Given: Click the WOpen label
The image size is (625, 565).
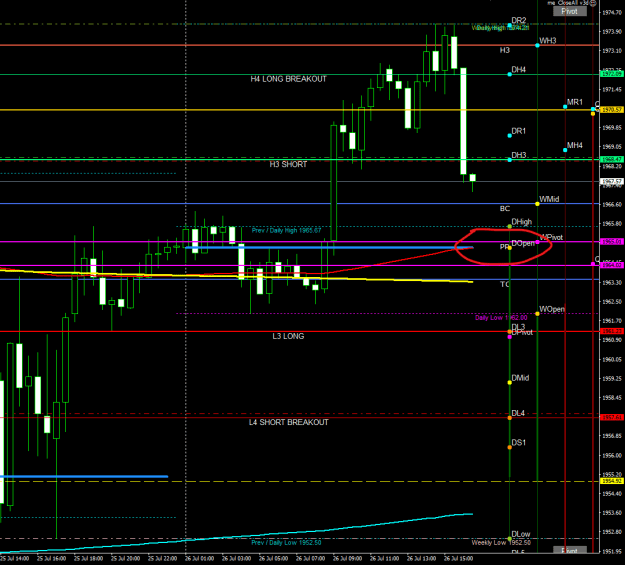Looking at the screenshot, I should click(552, 309).
